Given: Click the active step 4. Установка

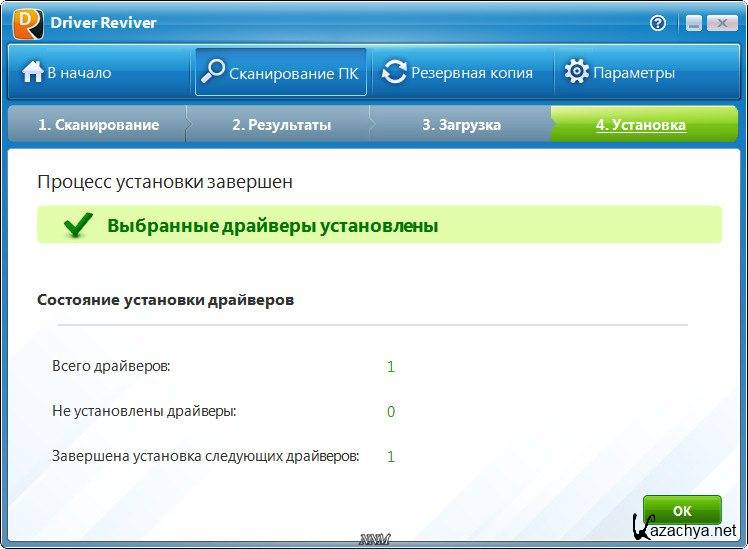Looking at the screenshot, I should click(640, 125).
